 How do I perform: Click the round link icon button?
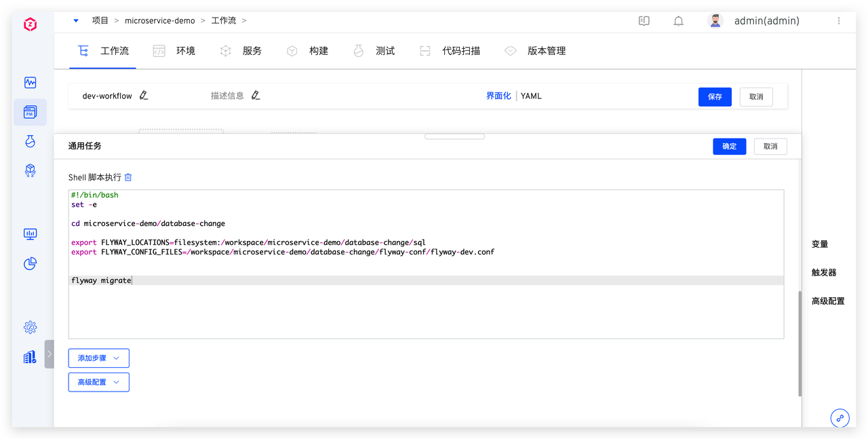(x=840, y=418)
